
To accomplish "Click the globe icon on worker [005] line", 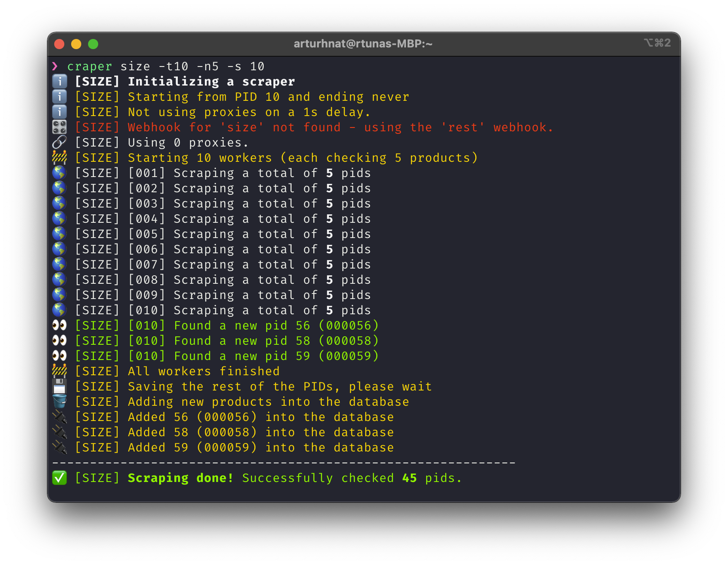I will (x=59, y=234).
